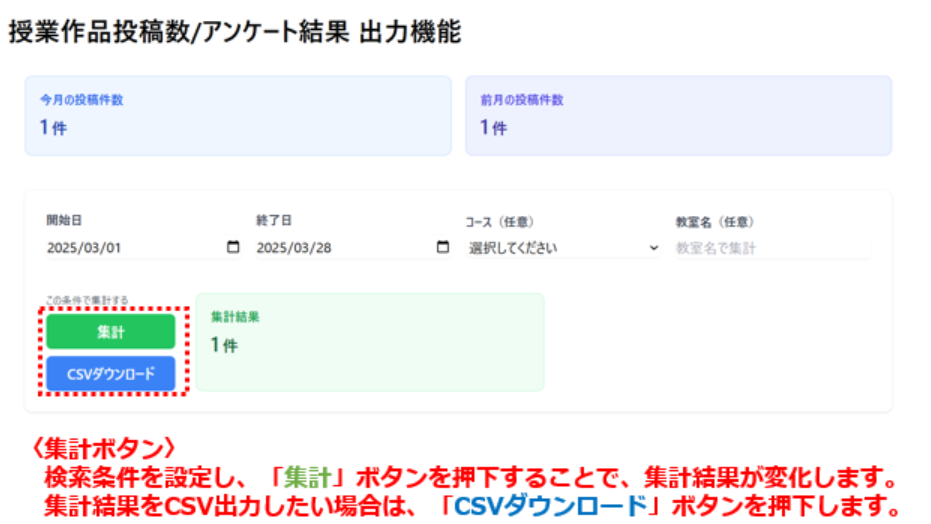Focus the 教室名で集計 text field
Viewport: 931px width, 524px height.
[x=770, y=248]
